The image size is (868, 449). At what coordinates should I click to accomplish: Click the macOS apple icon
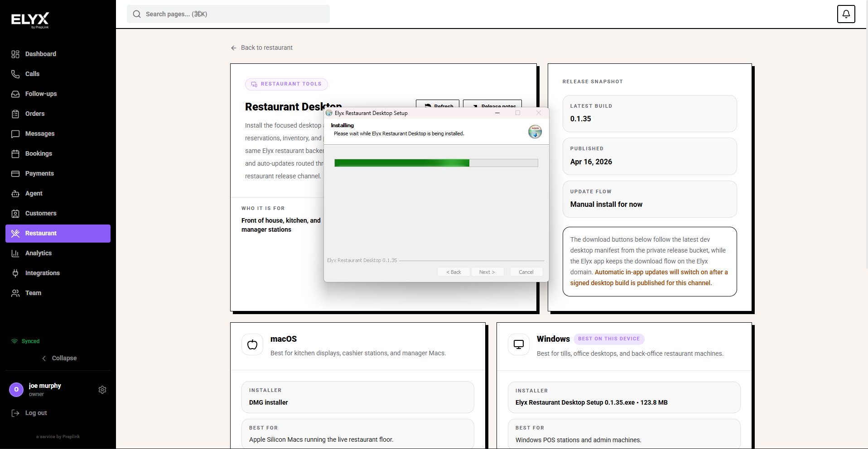tap(252, 345)
